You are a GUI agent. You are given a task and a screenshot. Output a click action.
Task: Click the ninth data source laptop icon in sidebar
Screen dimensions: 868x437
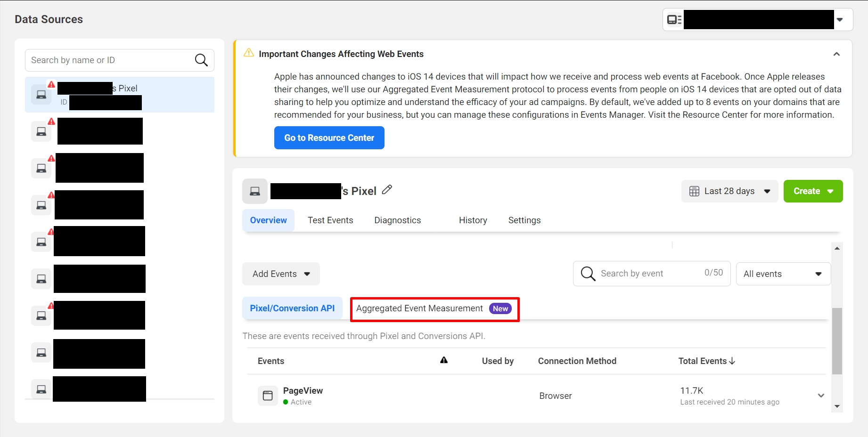click(41, 389)
